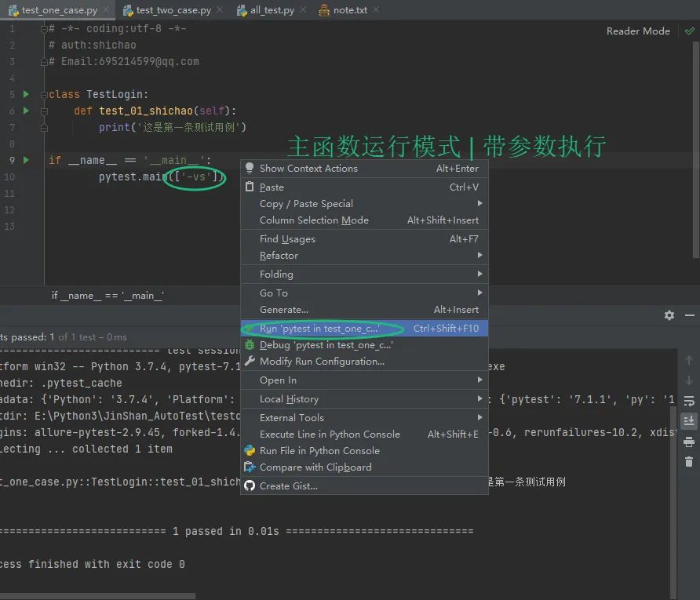Image resolution: width=700 pixels, height=600 pixels.
Task: Expand the Copy / Paste Special submenu
Action: click(364, 203)
